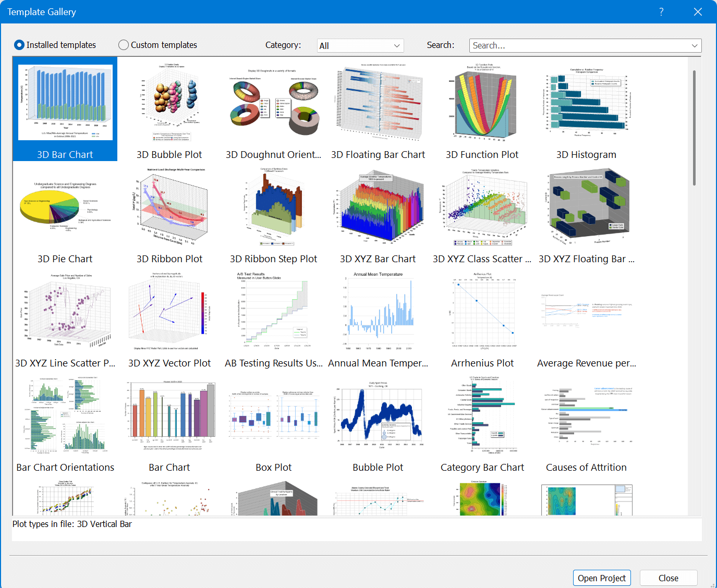
Task: Open the Box Plot template thumbnail
Action: pos(274,415)
